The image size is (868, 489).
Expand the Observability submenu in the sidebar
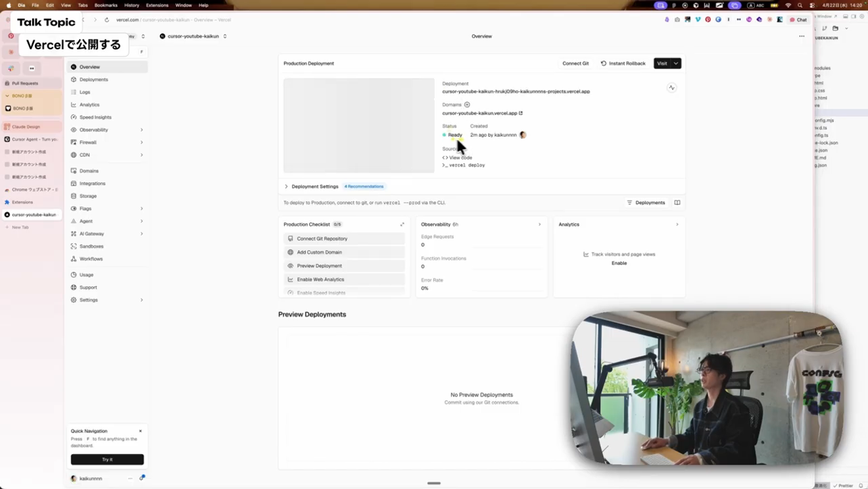[141, 130]
